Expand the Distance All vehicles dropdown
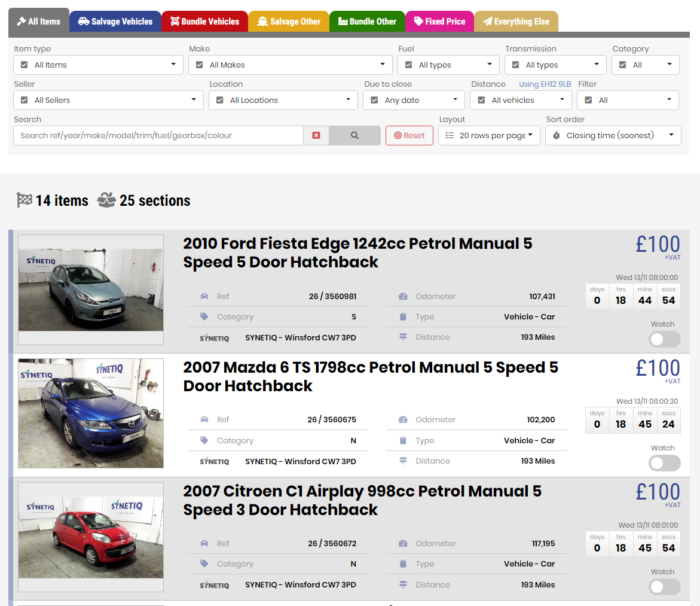700x606 pixels. click(x=521, y=100)
